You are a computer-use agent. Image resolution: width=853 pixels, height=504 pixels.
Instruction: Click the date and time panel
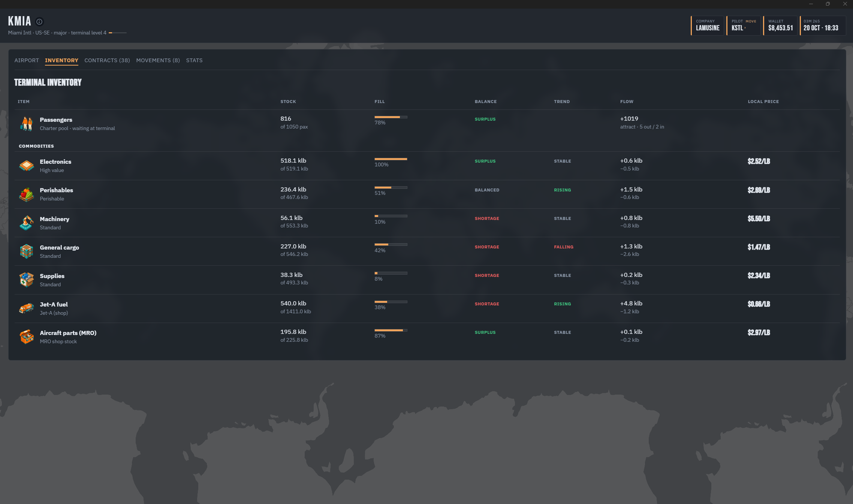[823, 25]
